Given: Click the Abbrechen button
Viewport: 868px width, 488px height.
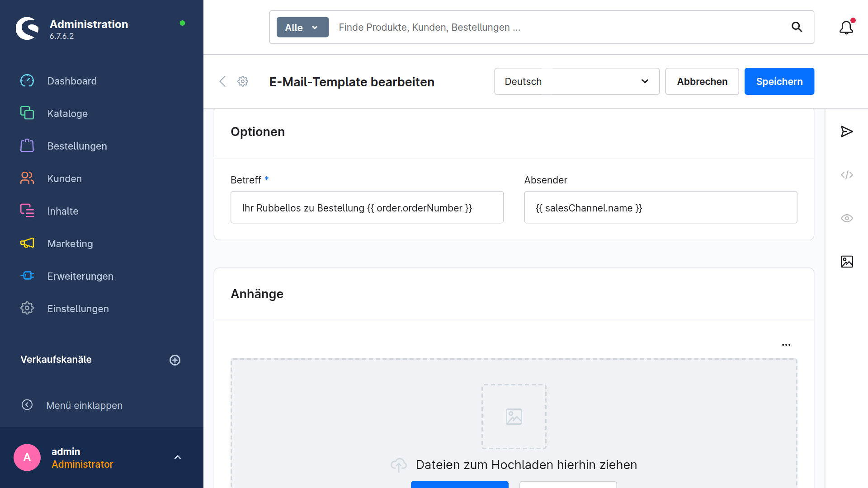Looking at the screenshot, I should [702, 81].
